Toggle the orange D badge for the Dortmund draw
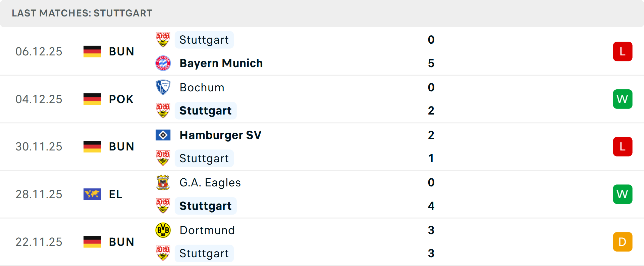The image size is (644, 266). pyautogui.click(x=623, y=241)
